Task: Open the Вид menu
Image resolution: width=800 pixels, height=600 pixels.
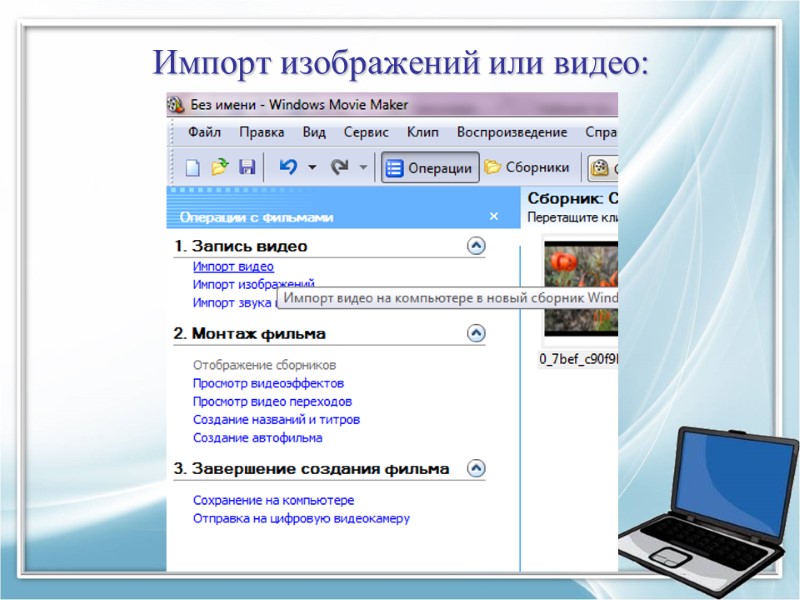Action: pyautogui.click(x=314, y=132)
